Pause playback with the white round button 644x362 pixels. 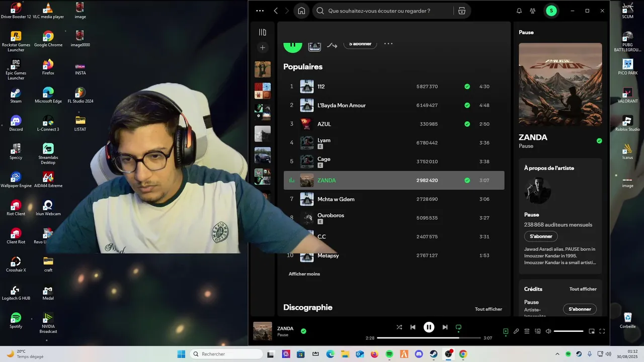pyautogui.click(x=429, y=327)
